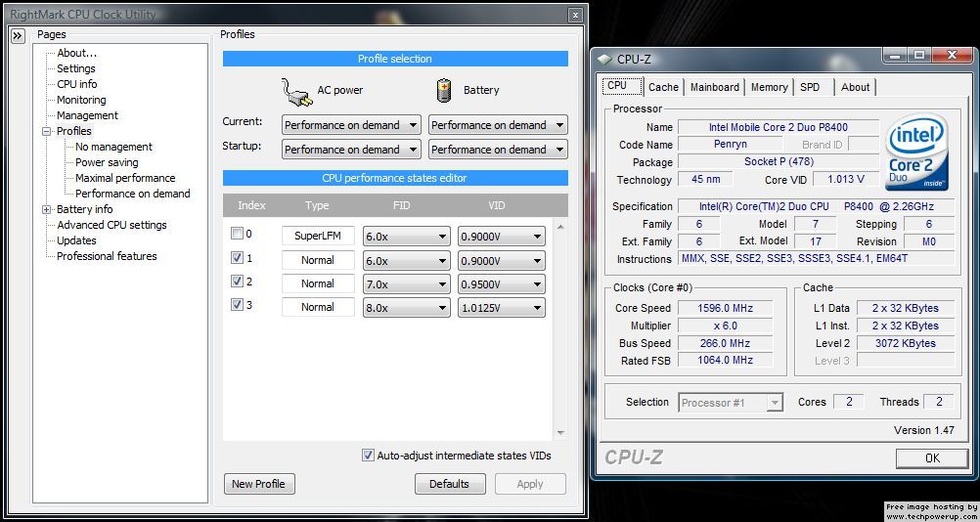This screenshot has height=522, width=980.
Task: Click the Level 2 cache value 3072 KBytes
Action: coord(905,343)
